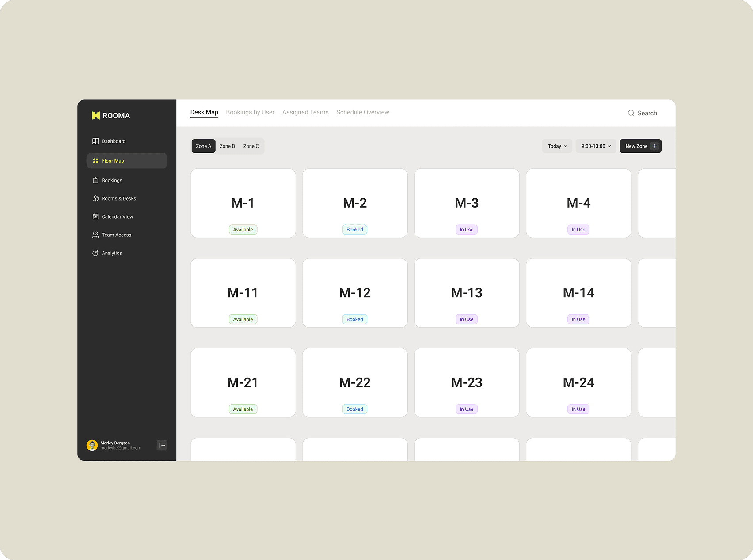Open the Team Access people icon

[x=95, y=235]
